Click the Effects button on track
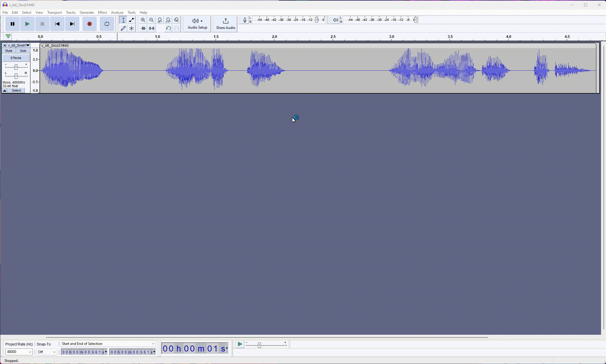Screen dimensions: 606x364 point(16,58)
